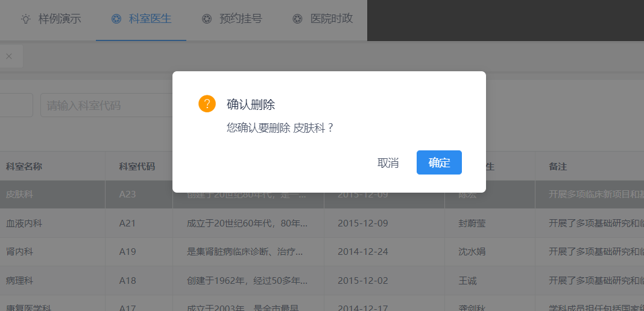Click the aperture icon beside 医院时政
644x311 pixels.
[x=297, y=19]
